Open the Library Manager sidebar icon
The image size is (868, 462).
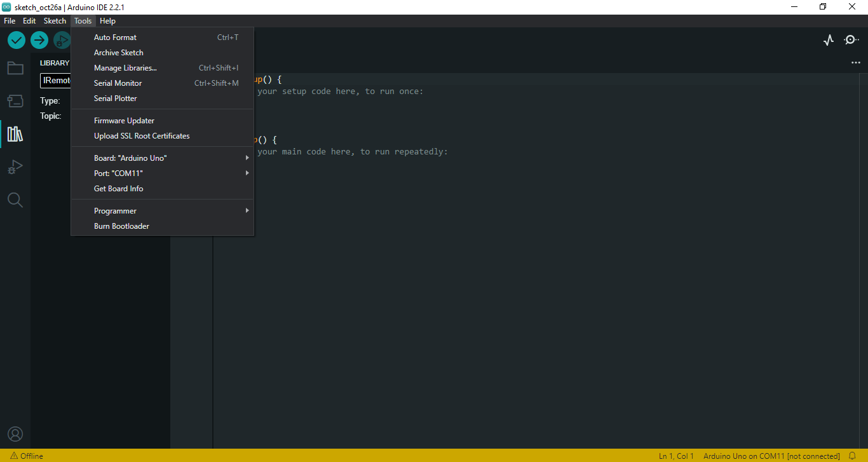click(15, 133)
